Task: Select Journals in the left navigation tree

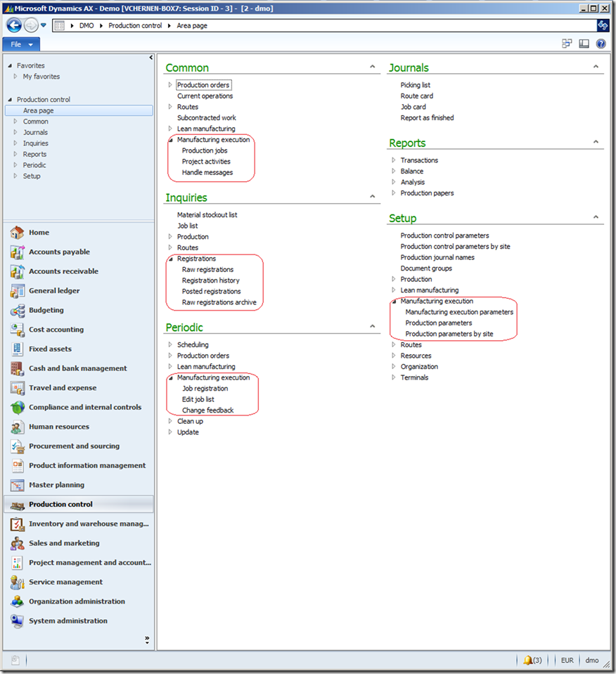Action: tap(35, 132)
